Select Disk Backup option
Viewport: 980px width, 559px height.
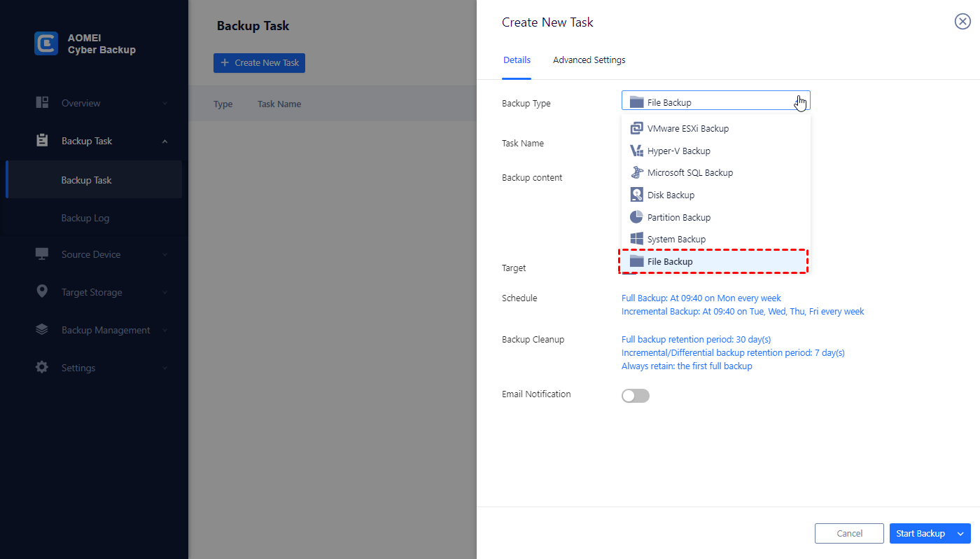(x=715, y=195)
